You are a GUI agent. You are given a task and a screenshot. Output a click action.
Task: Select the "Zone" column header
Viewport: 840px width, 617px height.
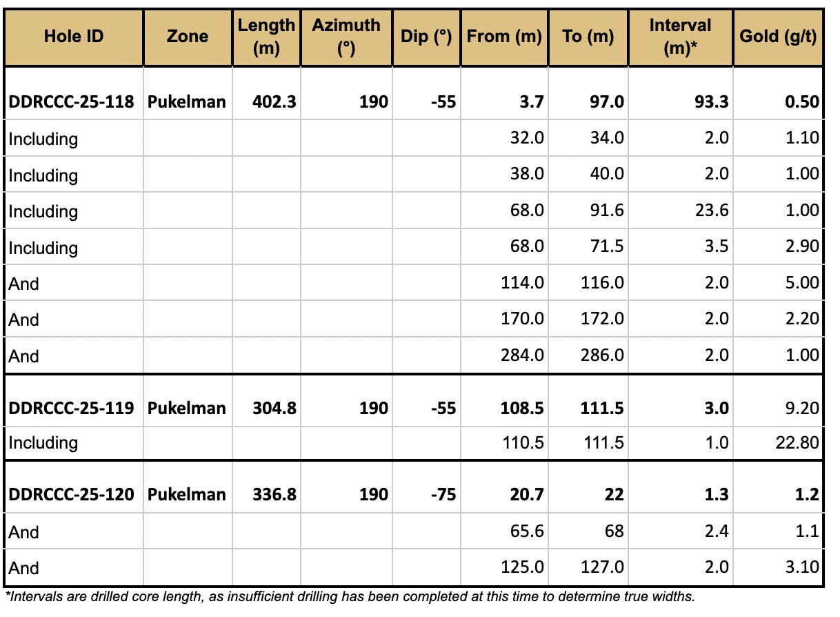[187, 37]
